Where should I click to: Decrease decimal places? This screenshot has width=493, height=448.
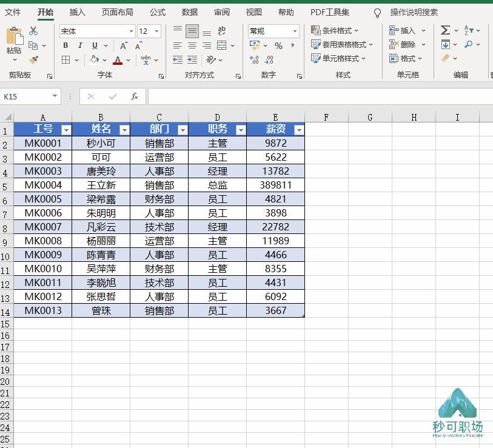click(x=269, y=60)
